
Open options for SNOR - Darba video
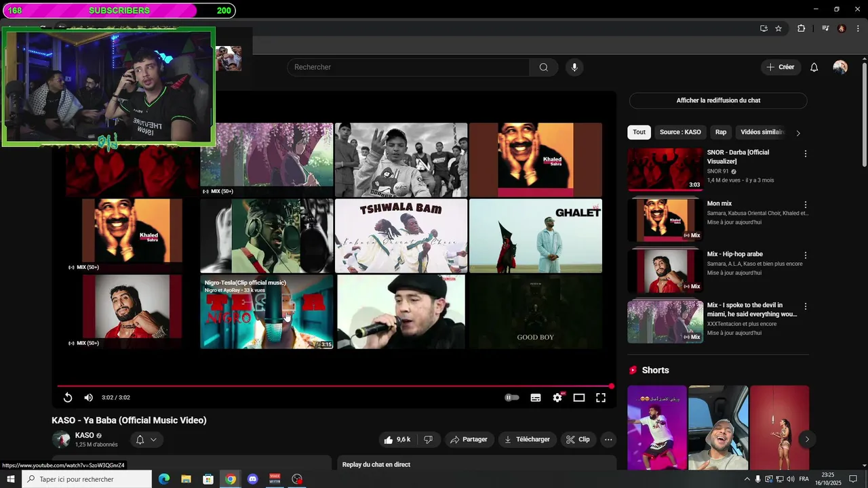[806, 154]
